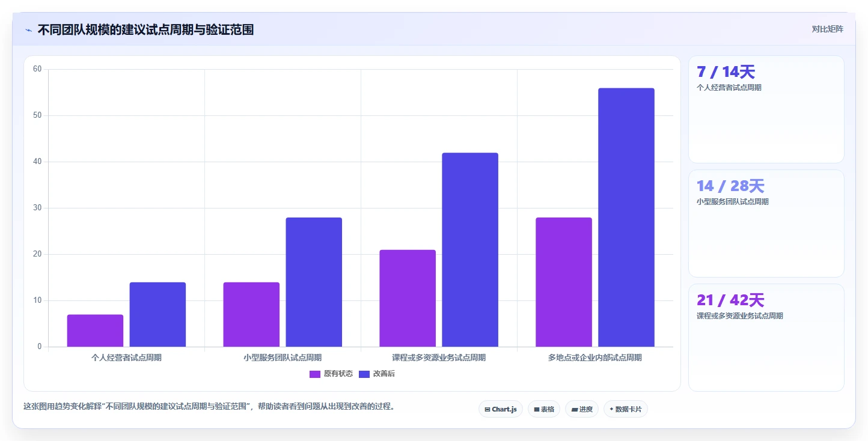868x441 pixels.
Task: Click blue bar for 个人经营者试点周期
Action: click(x=157, y=314)
